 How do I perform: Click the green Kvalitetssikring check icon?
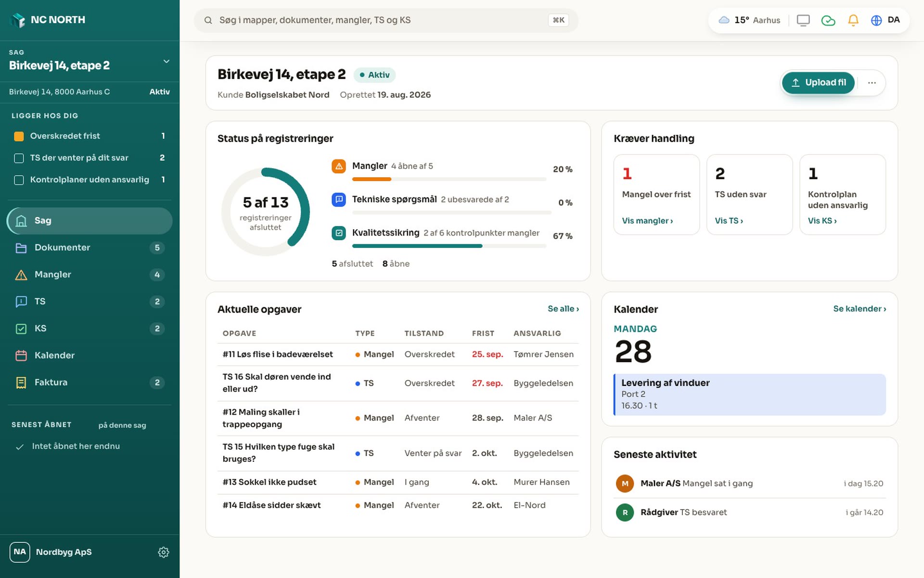click(x=339, y=233)
